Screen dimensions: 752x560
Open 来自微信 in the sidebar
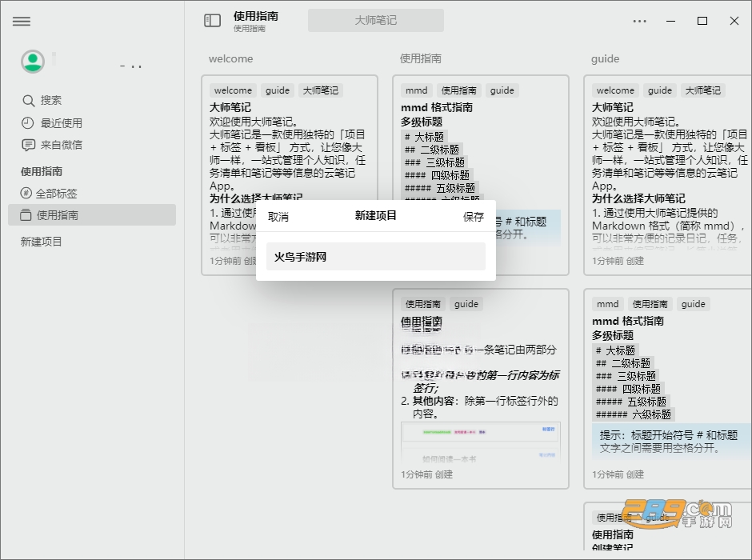pyautogui.click(x=61, y=145)
